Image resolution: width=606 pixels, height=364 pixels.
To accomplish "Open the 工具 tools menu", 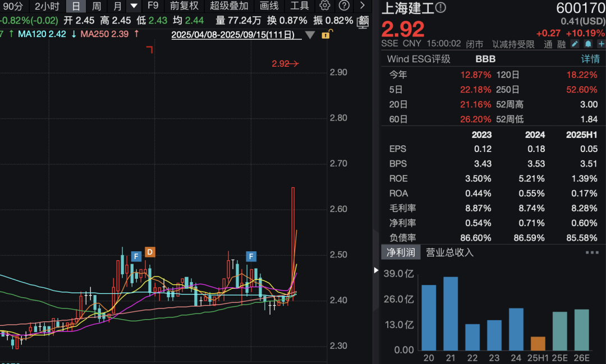I will coord(300,6).
